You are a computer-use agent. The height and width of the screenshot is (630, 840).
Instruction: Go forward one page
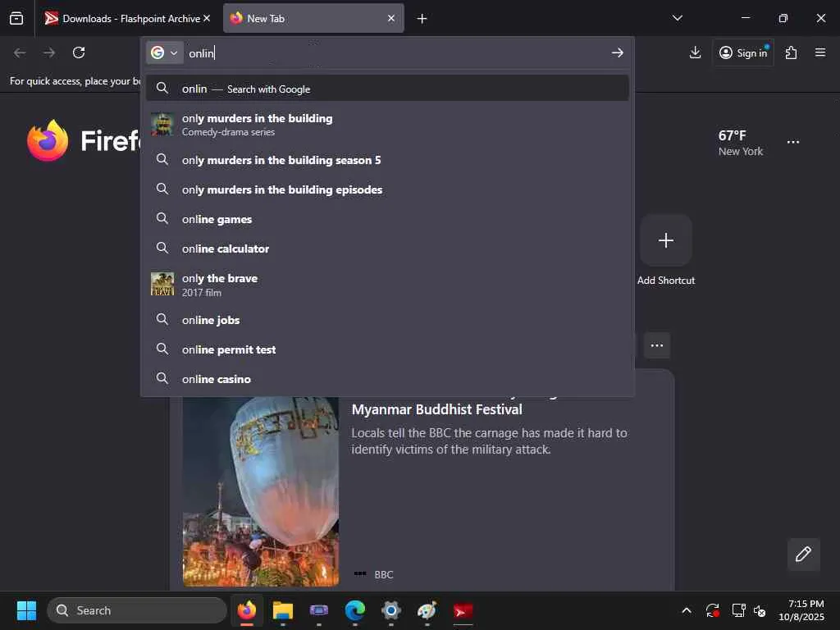(49, 52)
